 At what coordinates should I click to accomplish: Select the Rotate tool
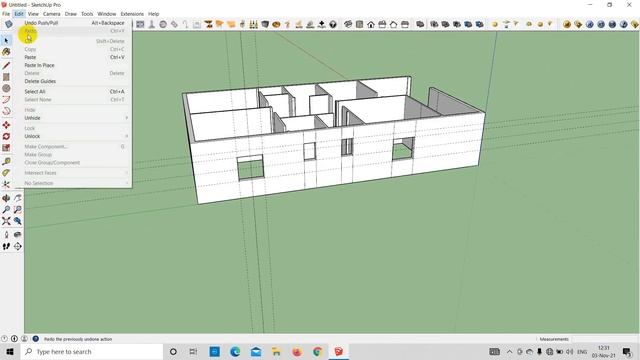(x=6, y=136)
